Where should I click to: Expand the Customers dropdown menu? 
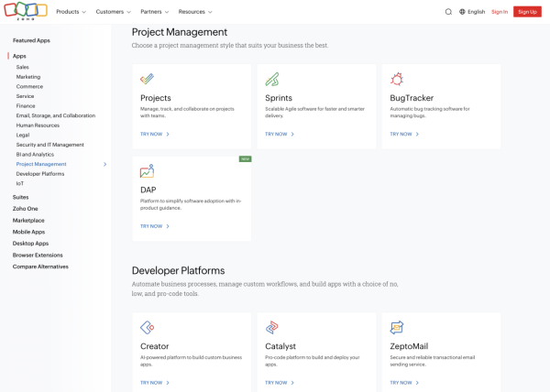[x=114, y=12]
